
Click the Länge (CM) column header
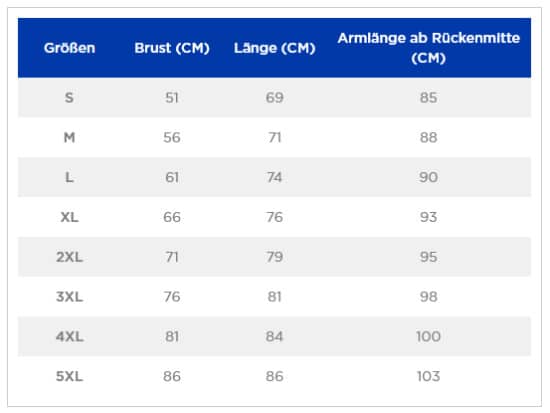click(275, 48)
